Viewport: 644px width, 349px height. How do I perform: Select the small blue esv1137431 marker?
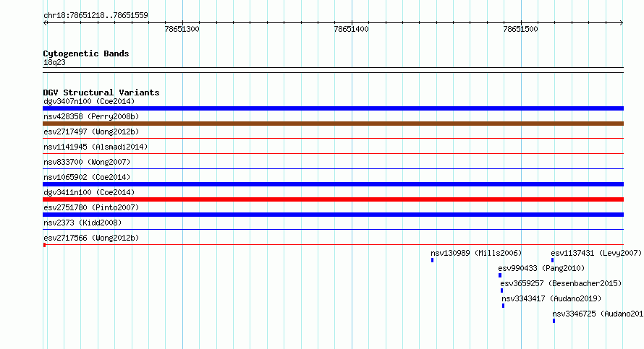click(x=552, y=260)
